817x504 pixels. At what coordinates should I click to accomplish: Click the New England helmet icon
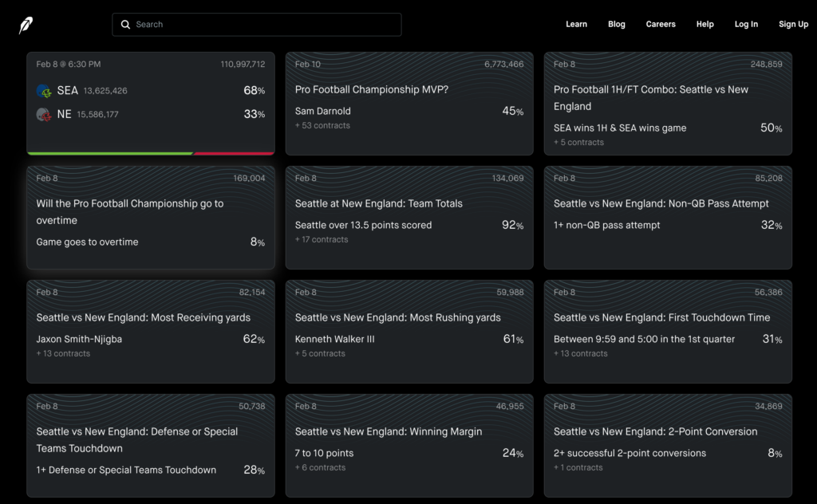(44, 115)
